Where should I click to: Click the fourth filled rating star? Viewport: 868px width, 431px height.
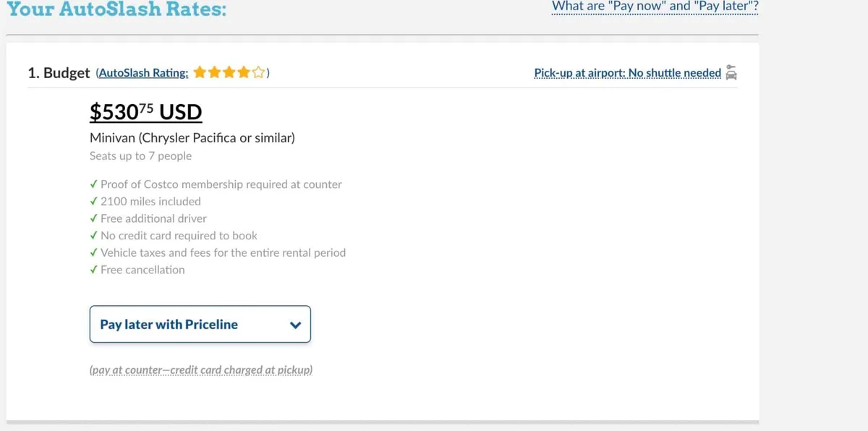[244, 73]
